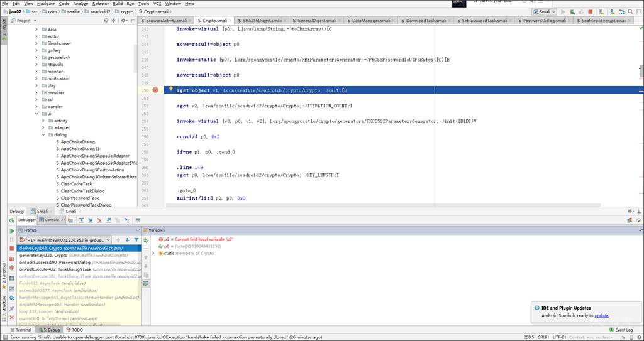Image resolution: width=644 pixels, height=341 pixels.
Task: Expand the data folder
Action: click(x=36, y=29)
